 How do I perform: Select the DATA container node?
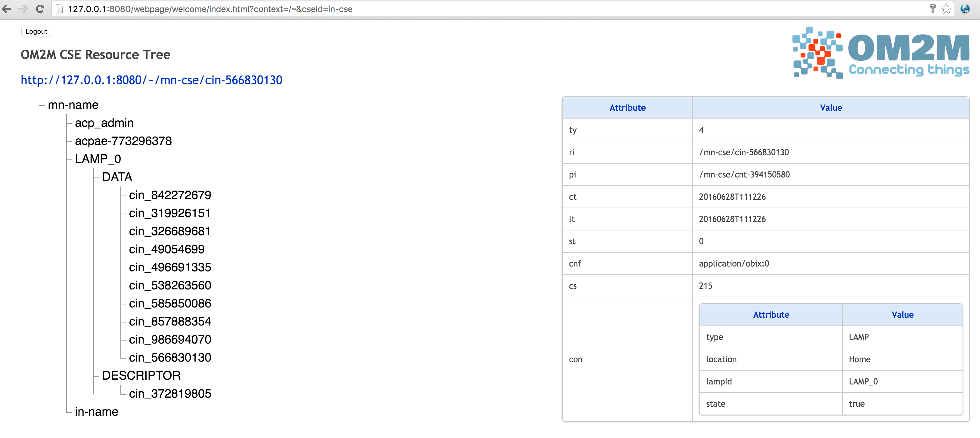[x=117, y=177]
